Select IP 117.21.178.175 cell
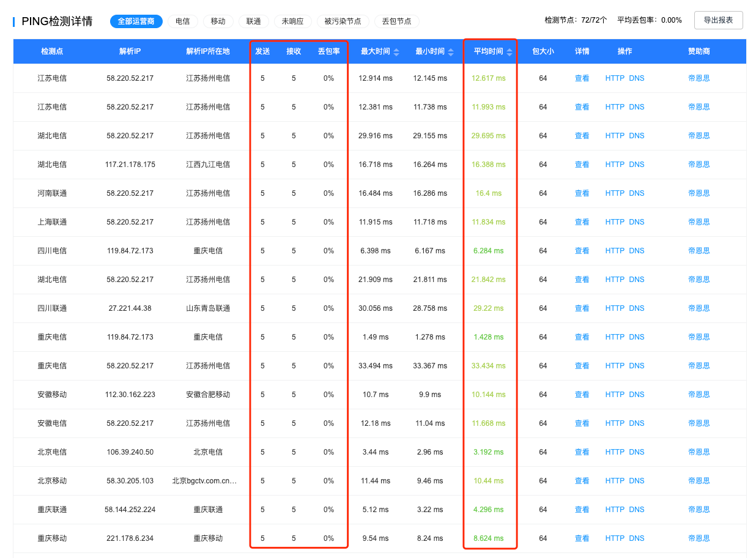This screenshot has height=558, width=756. click(x=130, y=165)
